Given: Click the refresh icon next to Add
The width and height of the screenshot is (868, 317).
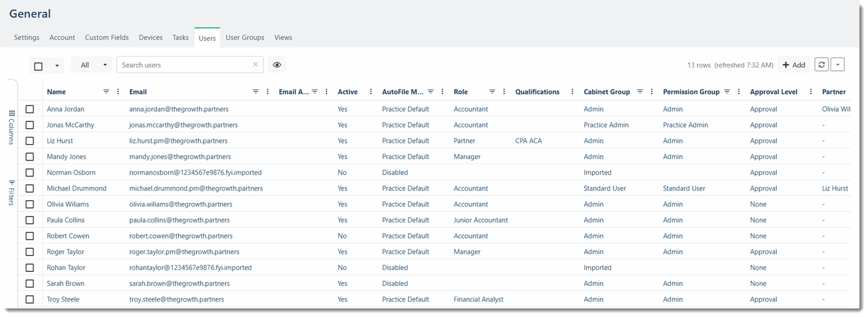Looking at the screenshot, I should (x=822, y=65).
